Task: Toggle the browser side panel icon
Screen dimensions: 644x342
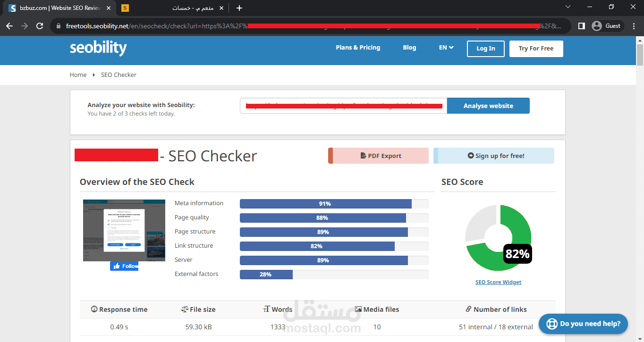Action: click(x=582, y=26)
